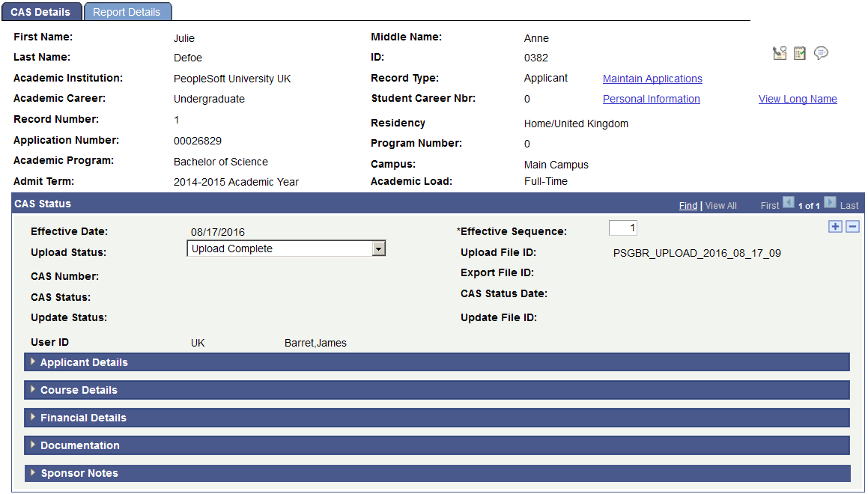Open the View Long Name link
The height and width of the screenshot is (494, 868).
798,99
